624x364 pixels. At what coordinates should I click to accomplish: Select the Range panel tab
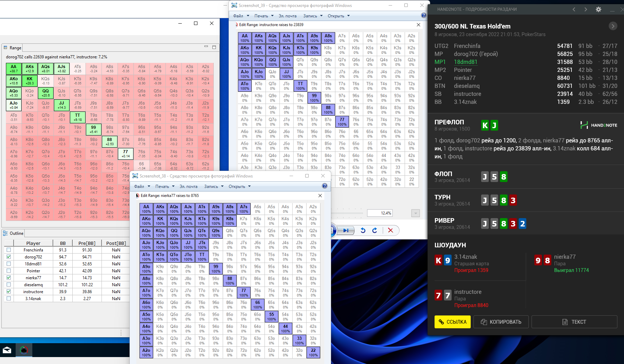pos(13,48)
